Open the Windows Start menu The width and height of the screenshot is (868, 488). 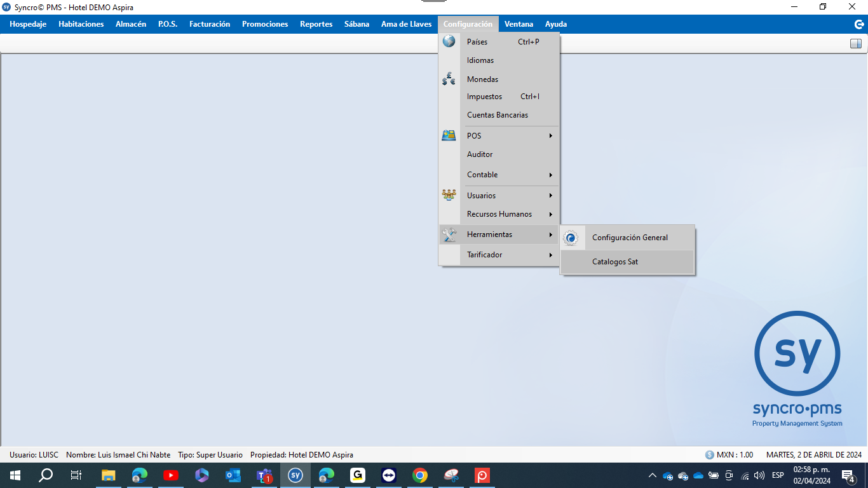(x=15, y=475)
